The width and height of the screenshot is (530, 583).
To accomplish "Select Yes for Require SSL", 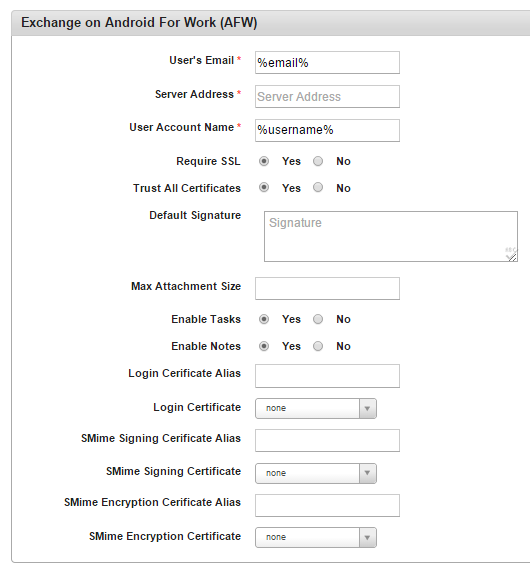I will click(x=264, y=161).
